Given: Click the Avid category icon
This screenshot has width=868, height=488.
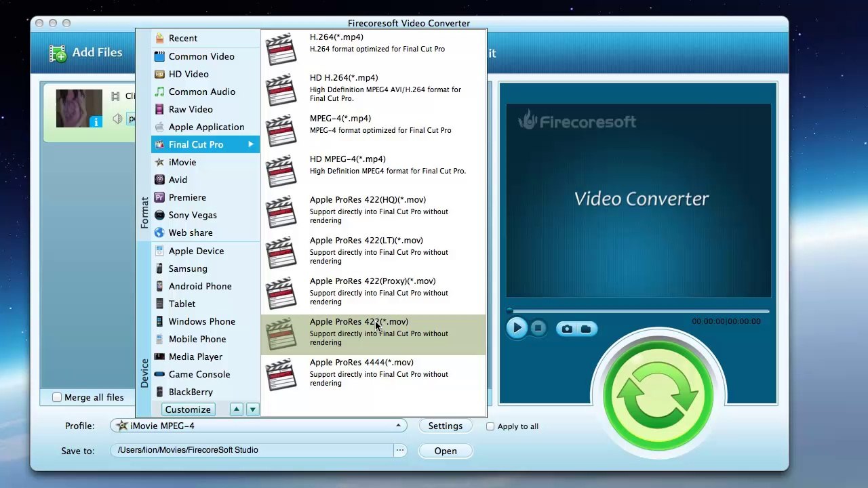Looking at the screenshot, I should click(159, 180).
